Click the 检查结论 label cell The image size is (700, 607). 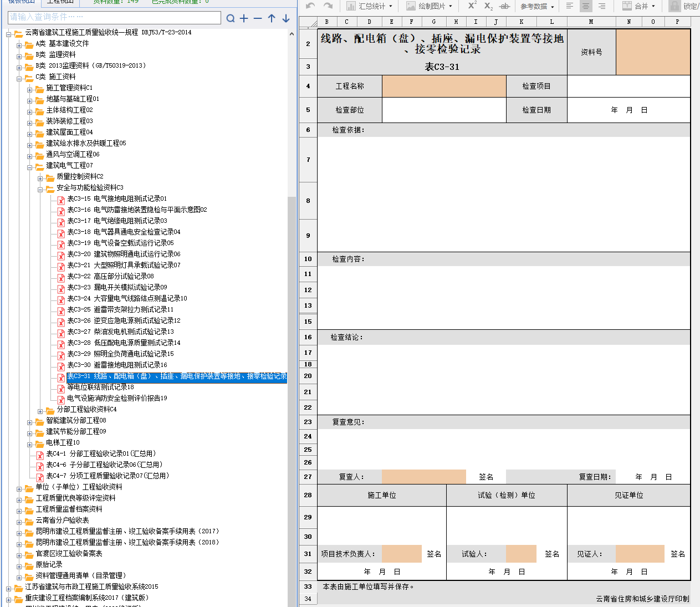click(347, 337)
